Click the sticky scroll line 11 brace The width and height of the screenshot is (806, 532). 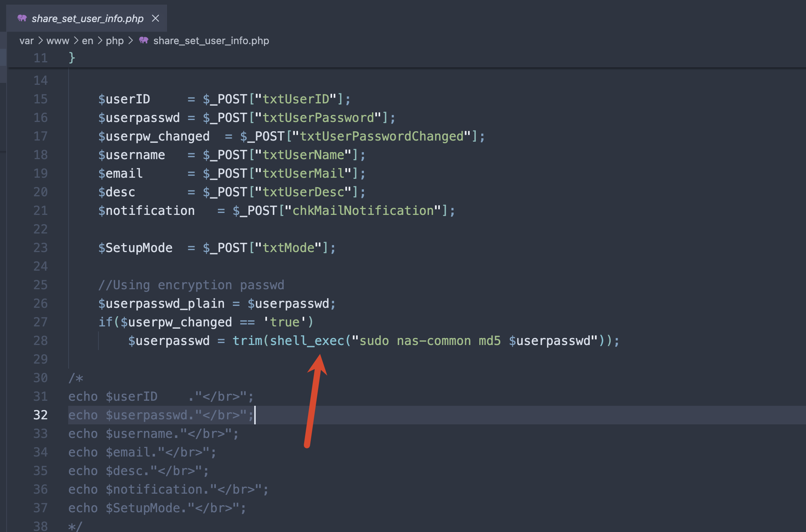pyautogui.click(x=72, y=58)
